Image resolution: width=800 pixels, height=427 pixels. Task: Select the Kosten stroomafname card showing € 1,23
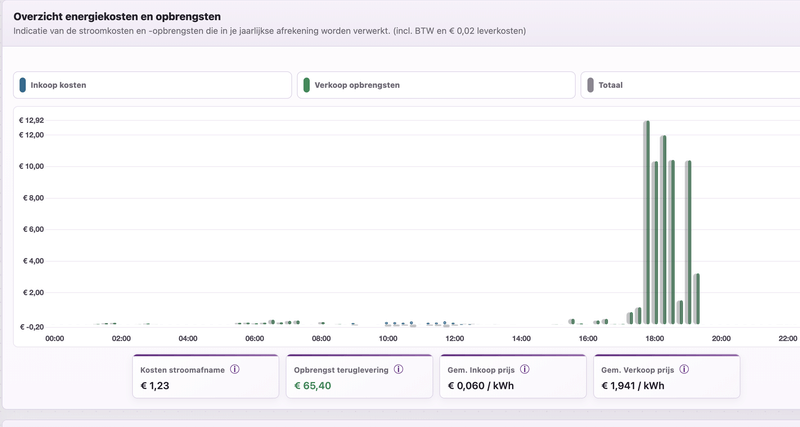click(x=206, y=376)
